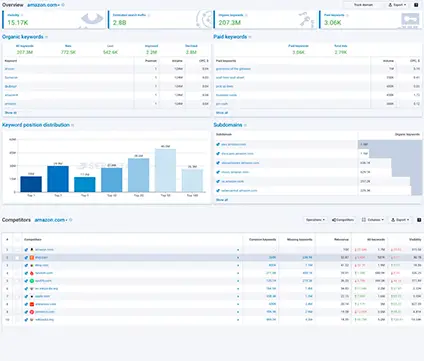Click the 15.17K Visibility value

(x=18, y=23)
